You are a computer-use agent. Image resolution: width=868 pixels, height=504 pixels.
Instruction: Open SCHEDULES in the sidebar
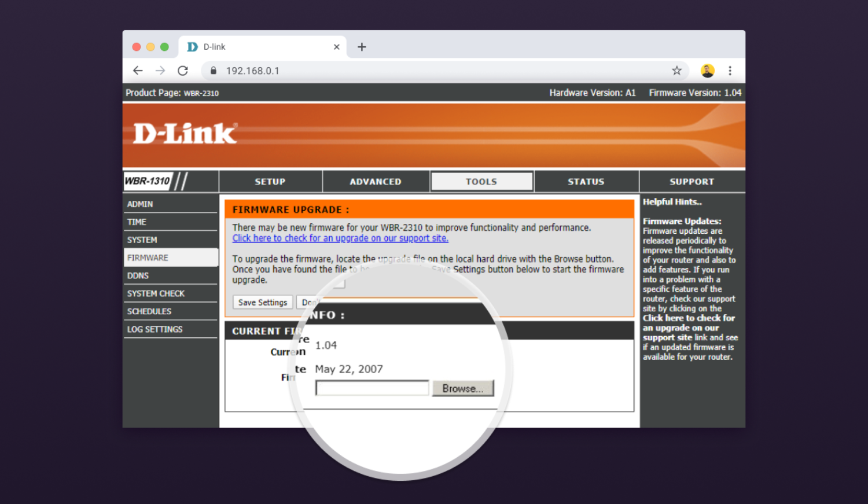pyautogui.click(x=170, y=311)
